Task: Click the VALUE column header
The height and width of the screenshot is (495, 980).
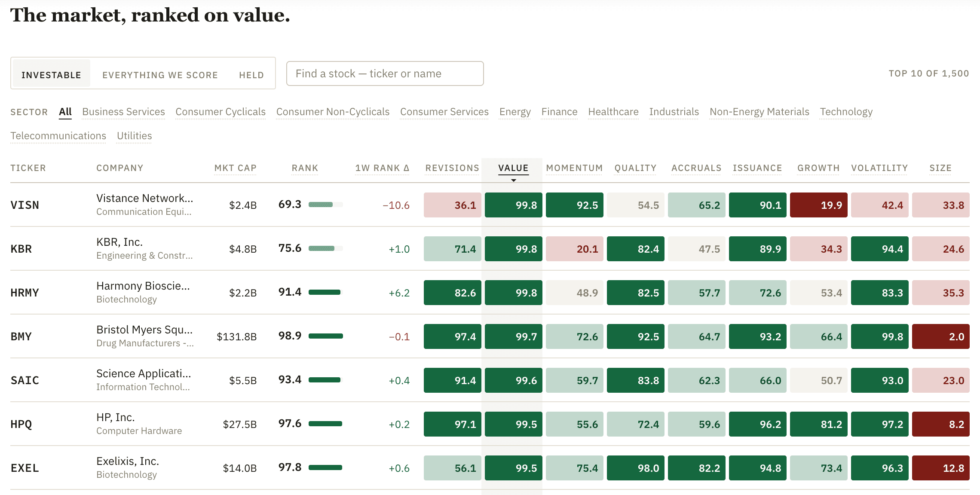Action: (513, 168)
